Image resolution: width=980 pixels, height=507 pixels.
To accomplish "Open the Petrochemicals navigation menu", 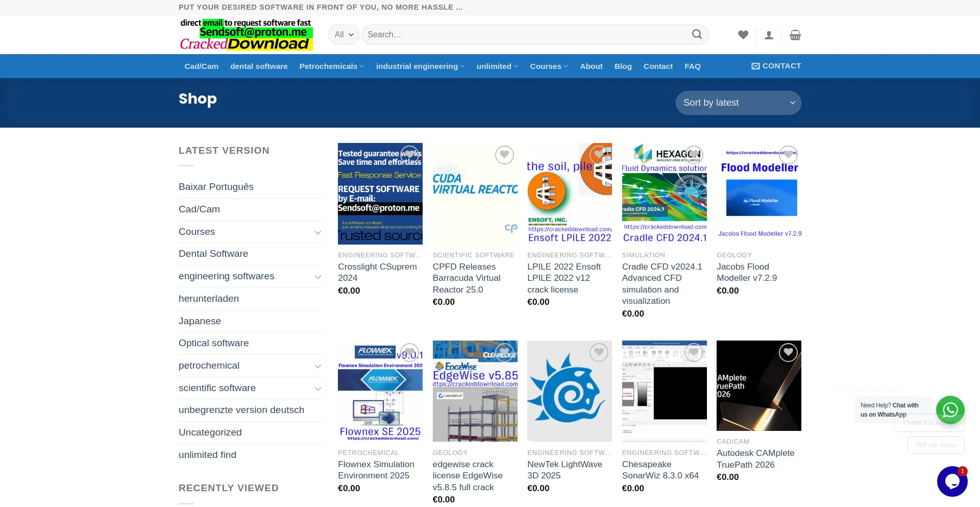I will [x=331, y=66].
